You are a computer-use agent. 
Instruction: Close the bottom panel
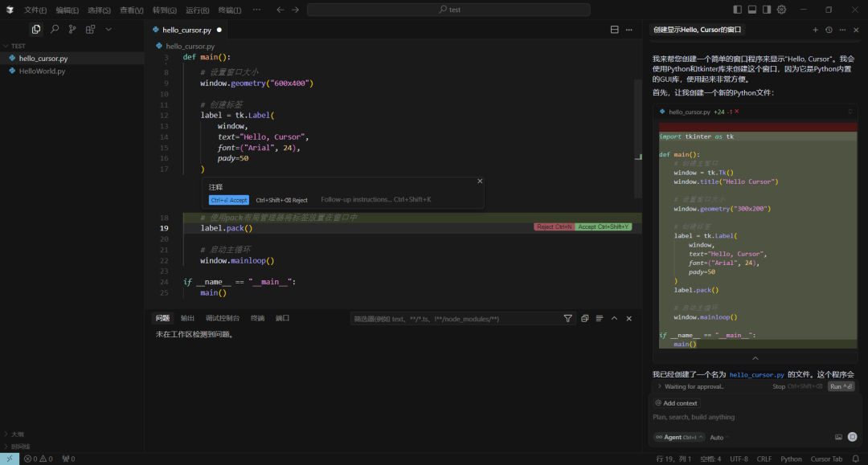(628, 319)
